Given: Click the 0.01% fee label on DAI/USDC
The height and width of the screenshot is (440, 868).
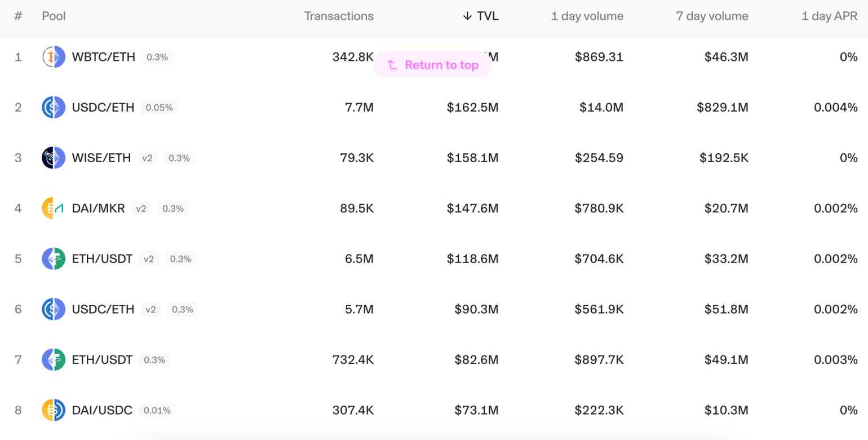Looking at the screenshot, I should pos(155,411).
